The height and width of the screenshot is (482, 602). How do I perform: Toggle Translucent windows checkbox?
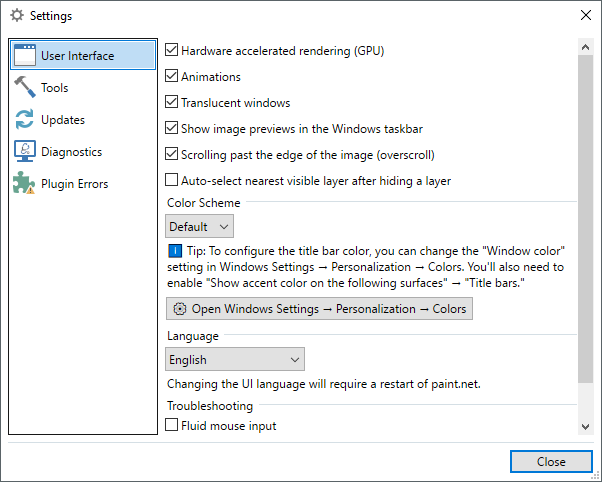171,102
